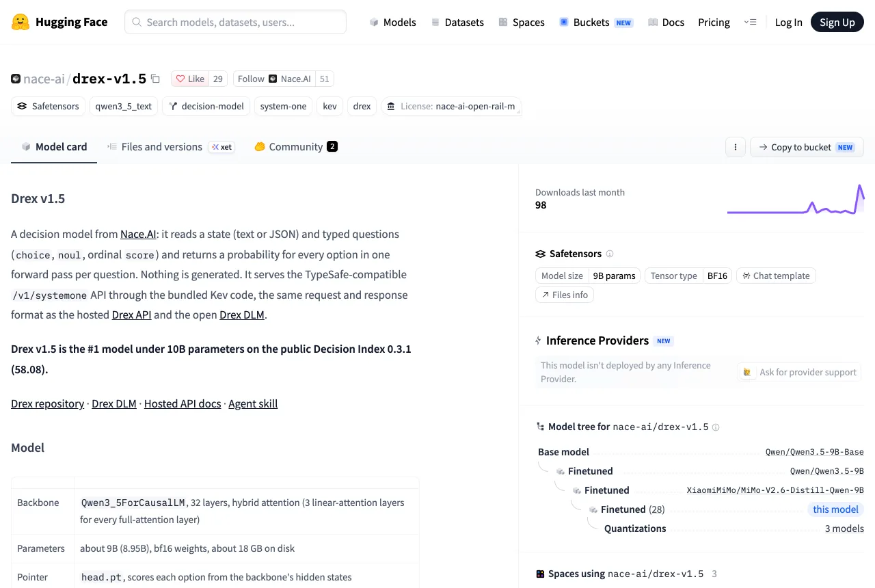Image resolution: width=875 pixels, height=588 pixels.
Task: Click the Safetensors tag chip
Action: pos(49,106)
